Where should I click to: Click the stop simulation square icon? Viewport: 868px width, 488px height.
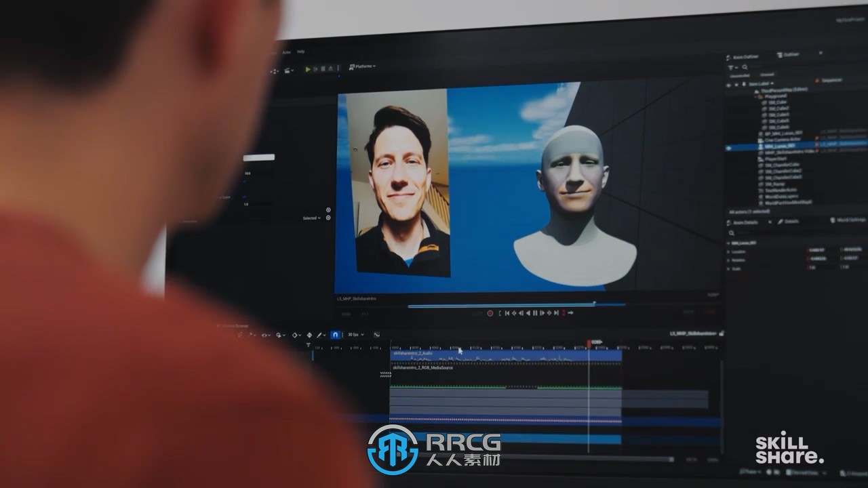pos(323,69)
